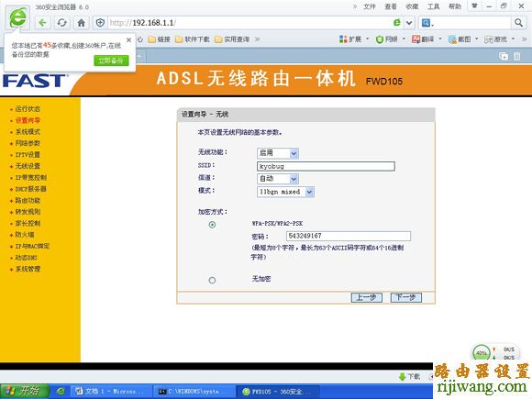Open the 模式 11bgn mixed dropdown
This screenshot has height=399, width=532.
[285, 192]
